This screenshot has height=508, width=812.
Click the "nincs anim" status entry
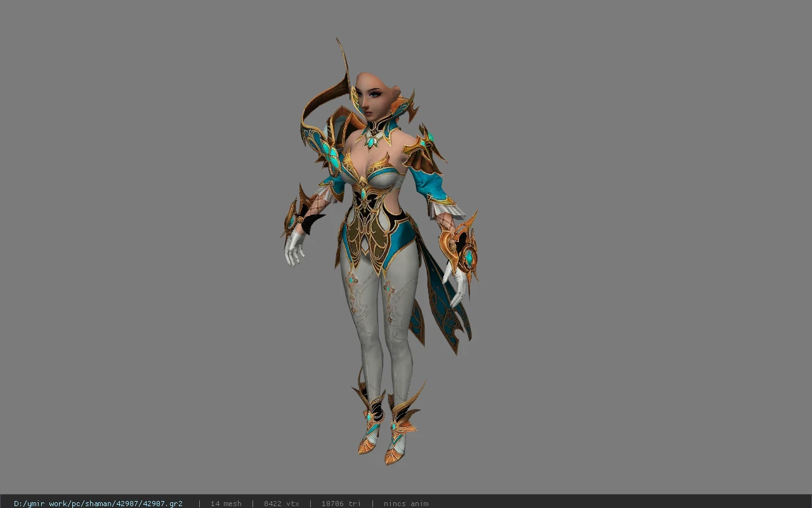coord(406,504)
